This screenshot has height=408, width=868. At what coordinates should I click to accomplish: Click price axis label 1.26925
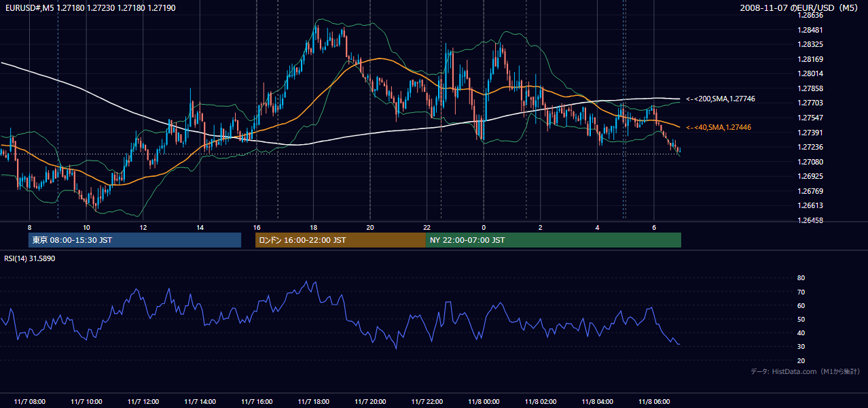tap(812, 176)
